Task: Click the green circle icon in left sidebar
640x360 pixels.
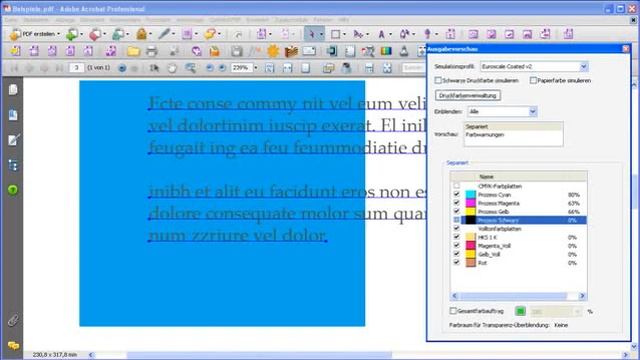Action: [x=13, y=190]
